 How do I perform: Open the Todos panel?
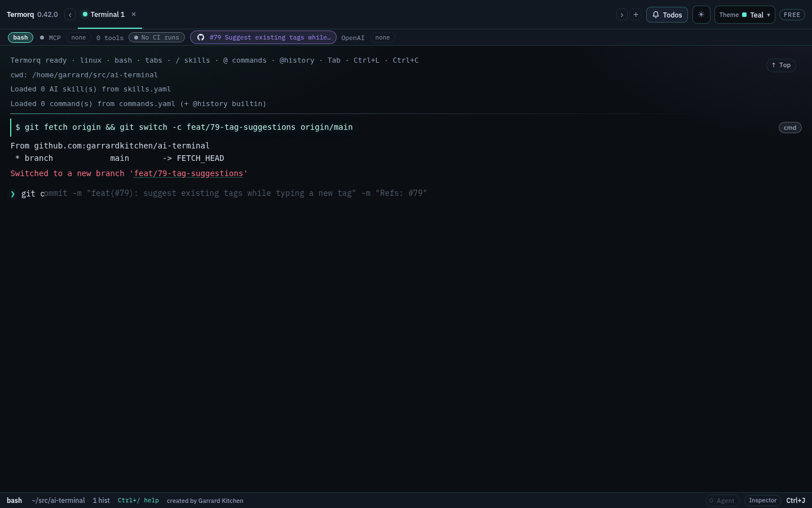667,15
